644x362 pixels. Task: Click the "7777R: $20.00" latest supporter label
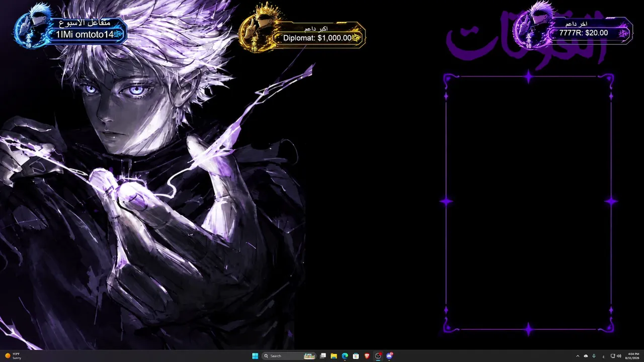584,33
